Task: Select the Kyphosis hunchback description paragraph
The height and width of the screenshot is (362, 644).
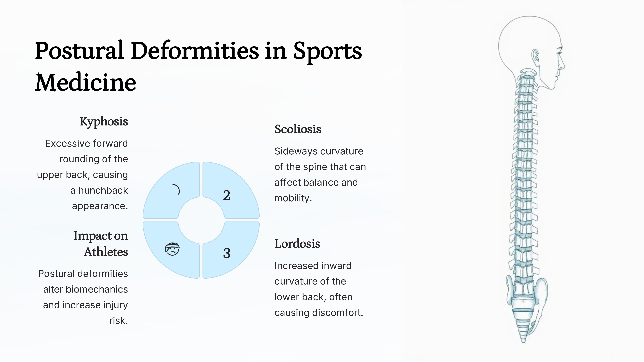Action: (83, 175)
